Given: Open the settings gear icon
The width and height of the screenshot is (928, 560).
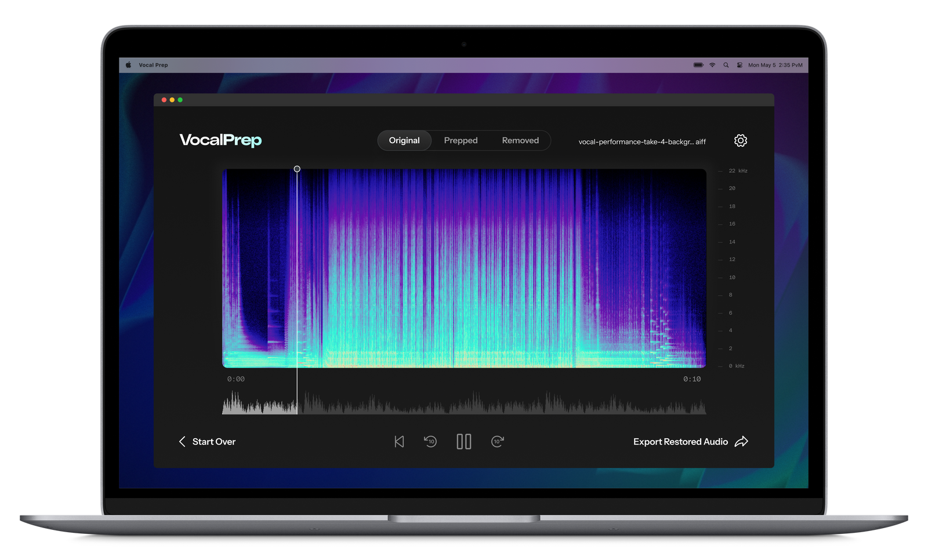Looking at the screenshot, I should pos(741,140).
